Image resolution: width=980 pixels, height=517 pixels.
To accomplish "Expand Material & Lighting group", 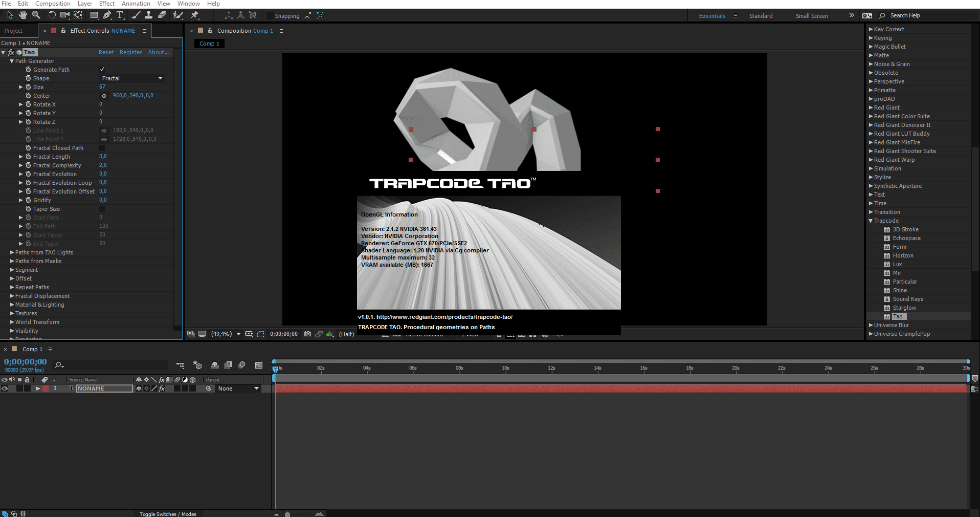I will [12, 305].
